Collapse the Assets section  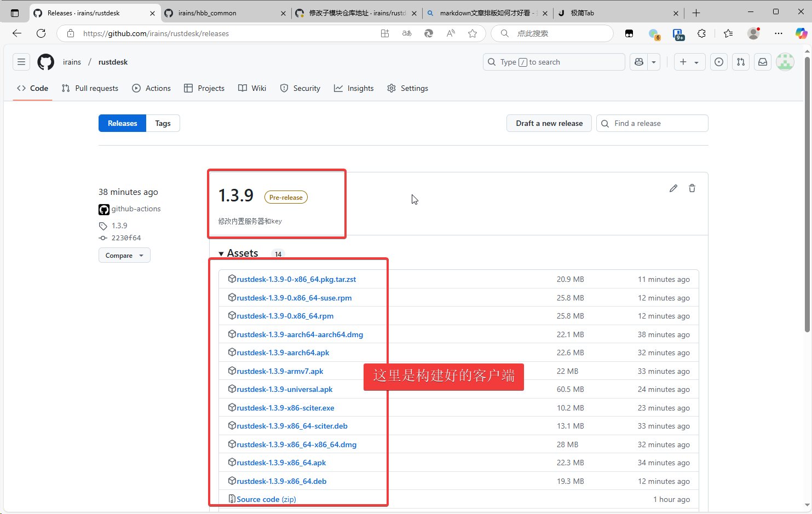point(221,253)
